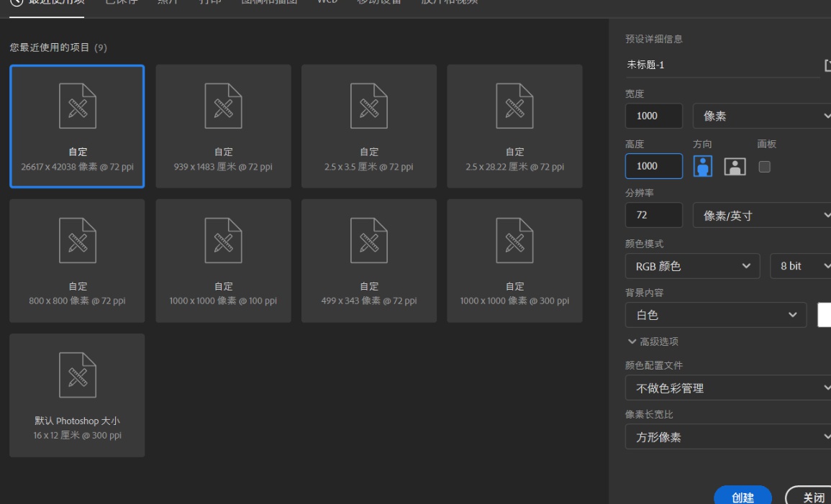Switch to the 照片 tab

tap(166, 3)
